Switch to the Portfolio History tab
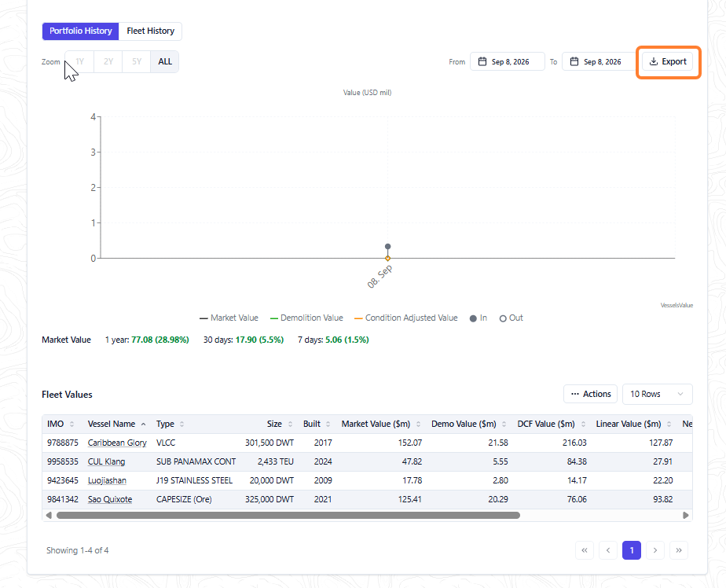 81,31
